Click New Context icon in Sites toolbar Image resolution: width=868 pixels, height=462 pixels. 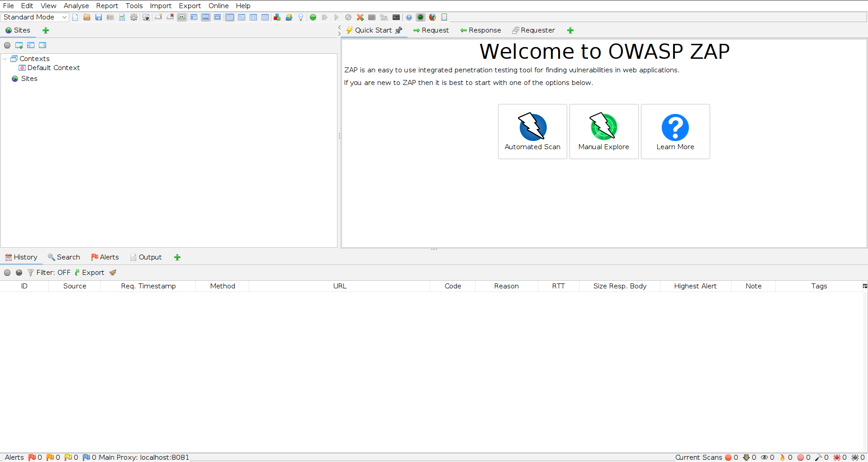pyautogui.click(x=19, y=45)
